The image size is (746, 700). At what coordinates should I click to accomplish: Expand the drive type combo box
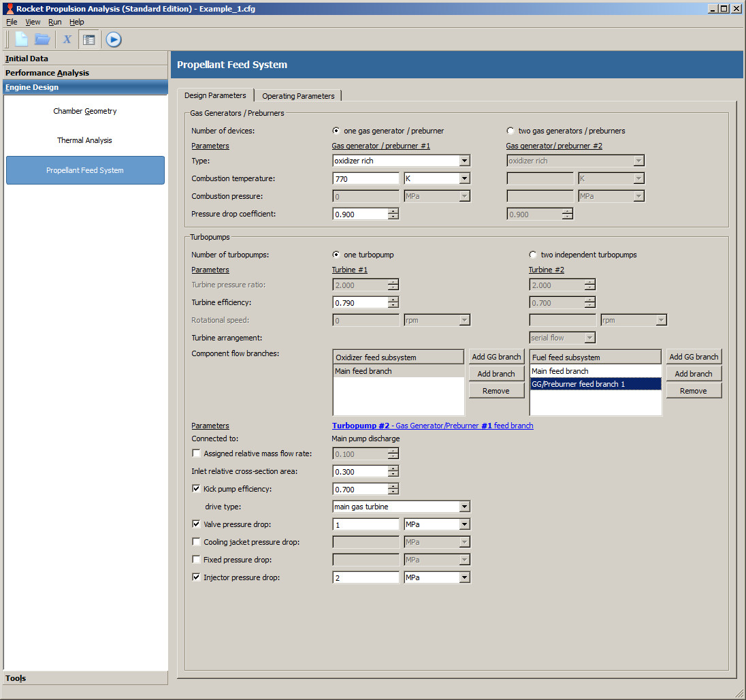point(464,507)
